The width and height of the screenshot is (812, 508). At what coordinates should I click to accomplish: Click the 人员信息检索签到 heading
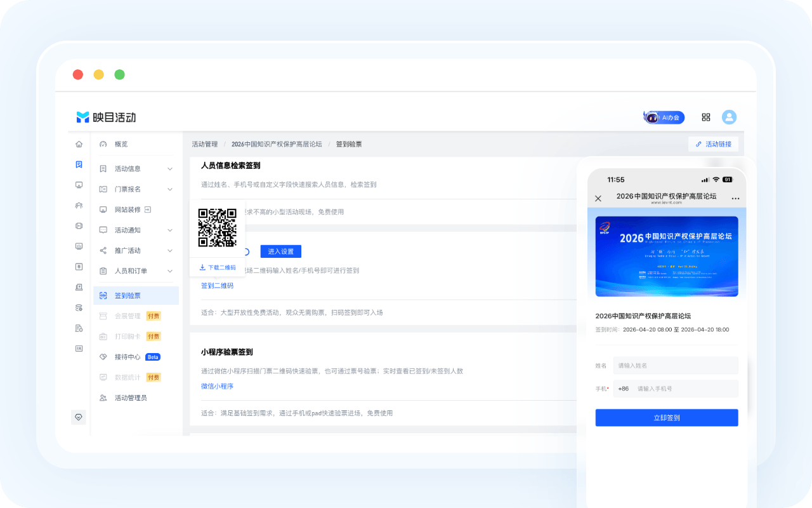231,166
